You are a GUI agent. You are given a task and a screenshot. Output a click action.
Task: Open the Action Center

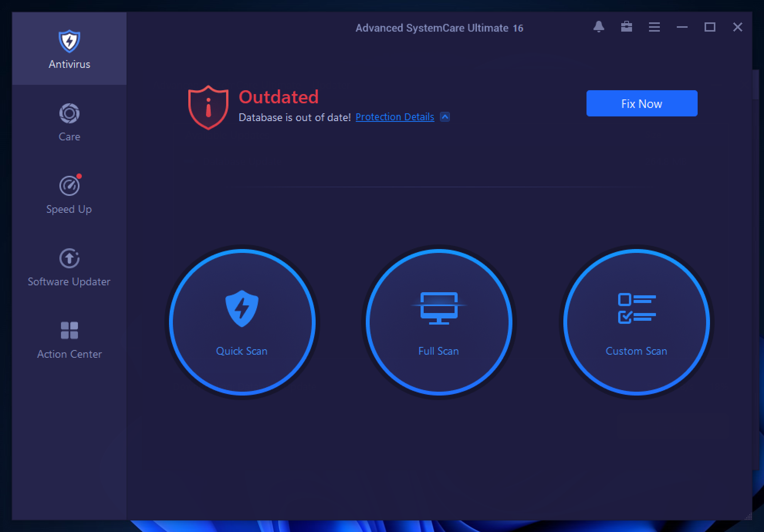click(69, 339)
